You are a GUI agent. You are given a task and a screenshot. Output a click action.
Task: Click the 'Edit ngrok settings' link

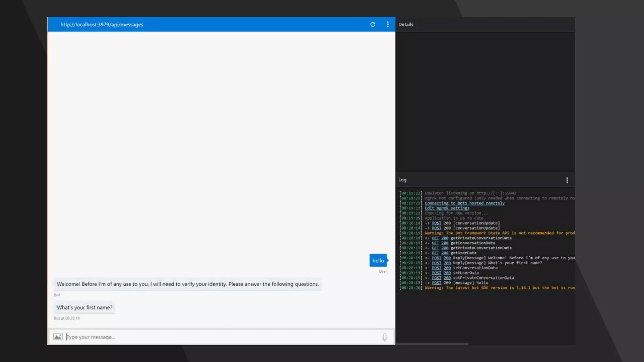click(x=447, y=208)
